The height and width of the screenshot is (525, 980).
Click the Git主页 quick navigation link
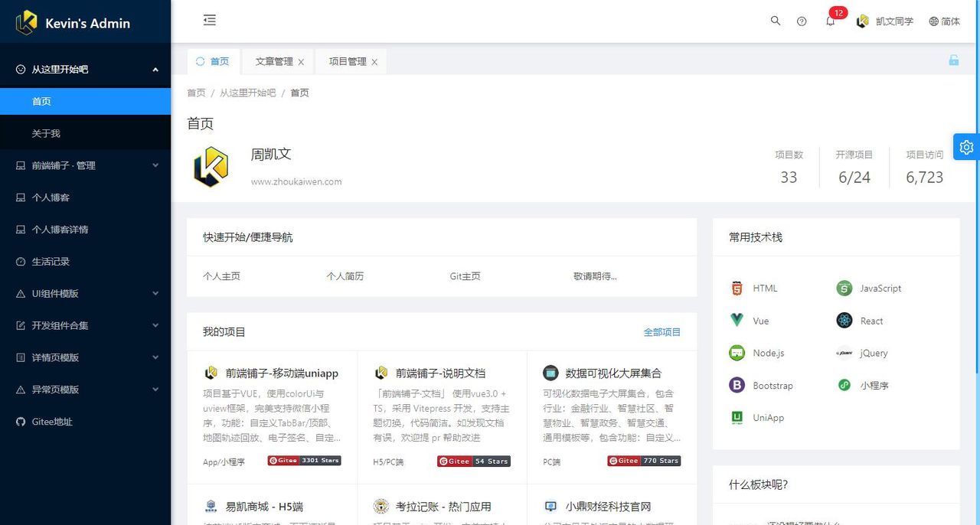[464, 276]
